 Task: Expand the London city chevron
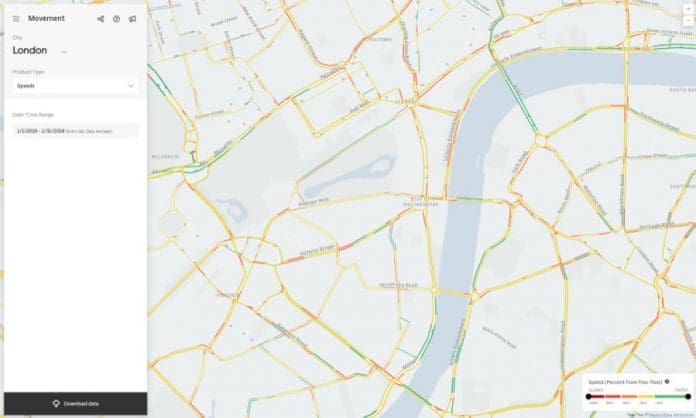(64, 52)
